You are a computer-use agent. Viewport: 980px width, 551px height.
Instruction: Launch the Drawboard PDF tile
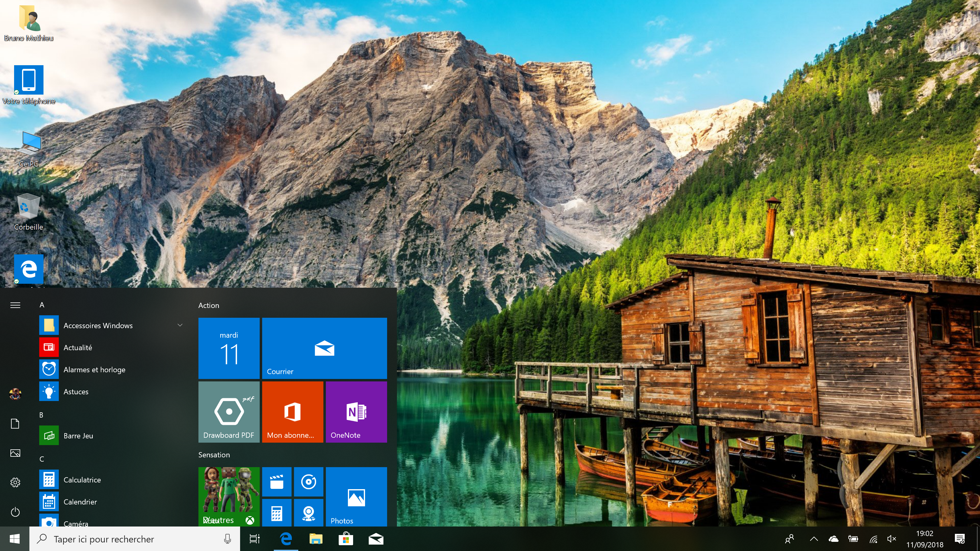click(x=229, y=412)
